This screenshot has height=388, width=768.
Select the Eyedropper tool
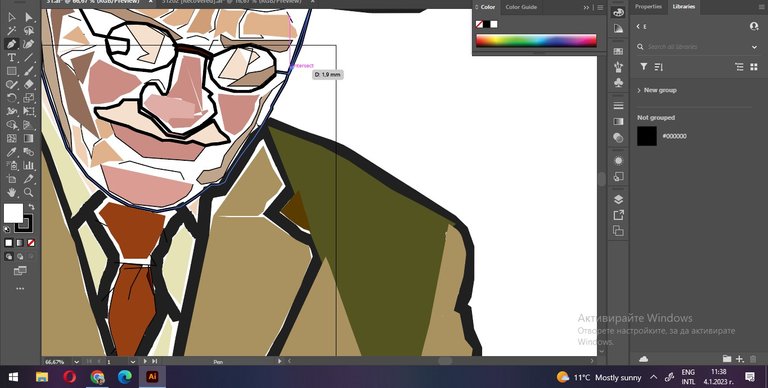[x=12, y=152]
